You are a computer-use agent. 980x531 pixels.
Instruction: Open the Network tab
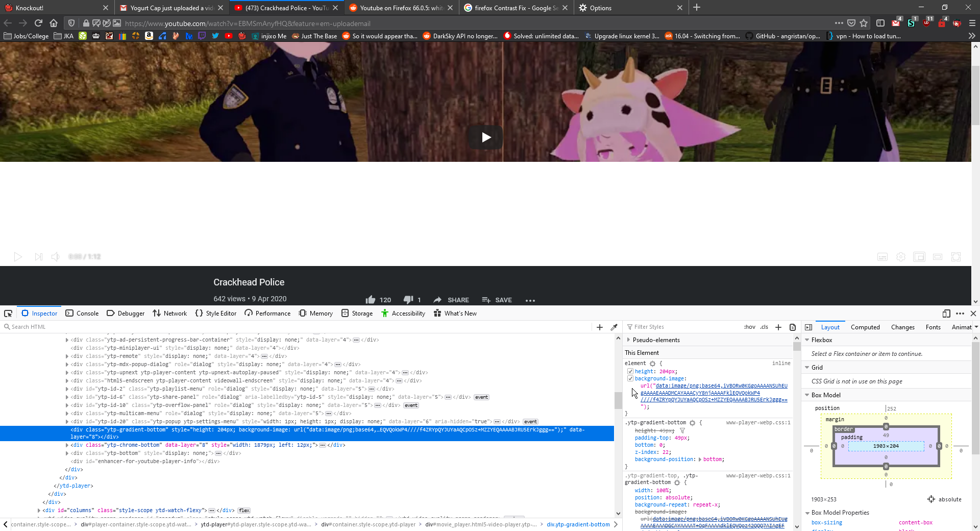[x=169, y=313]
